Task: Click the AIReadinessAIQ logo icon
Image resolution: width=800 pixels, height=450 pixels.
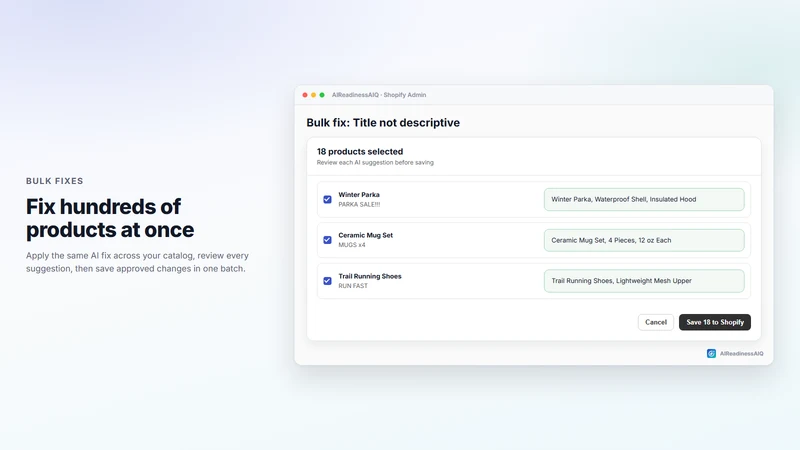Action: [711, 354]
